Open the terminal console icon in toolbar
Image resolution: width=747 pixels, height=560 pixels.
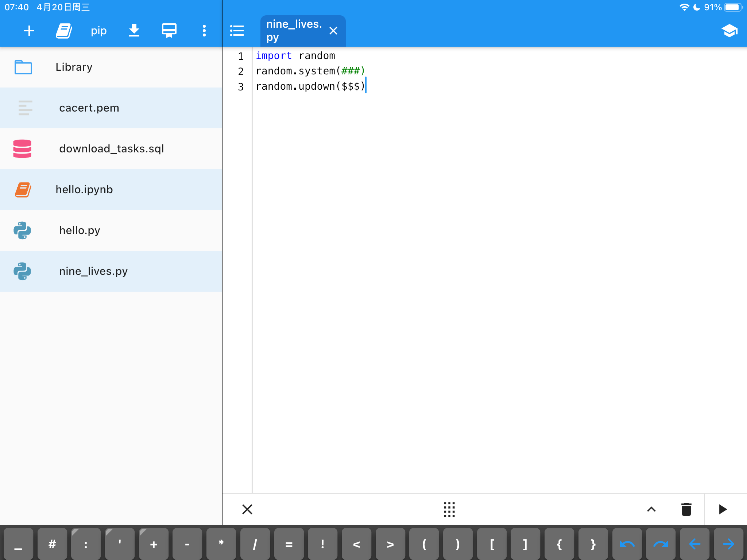[x=169, y=31]
